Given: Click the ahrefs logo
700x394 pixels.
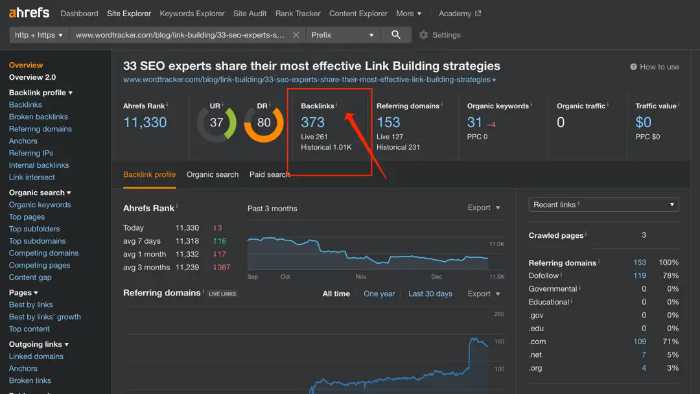Looking at the screenshot, I should [29, 12].
